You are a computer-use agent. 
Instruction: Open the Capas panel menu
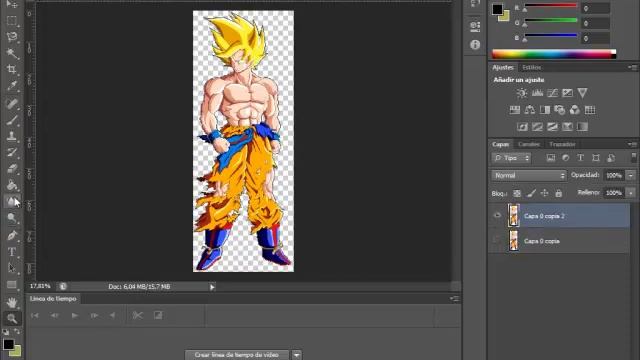click(x=632, y=144)
